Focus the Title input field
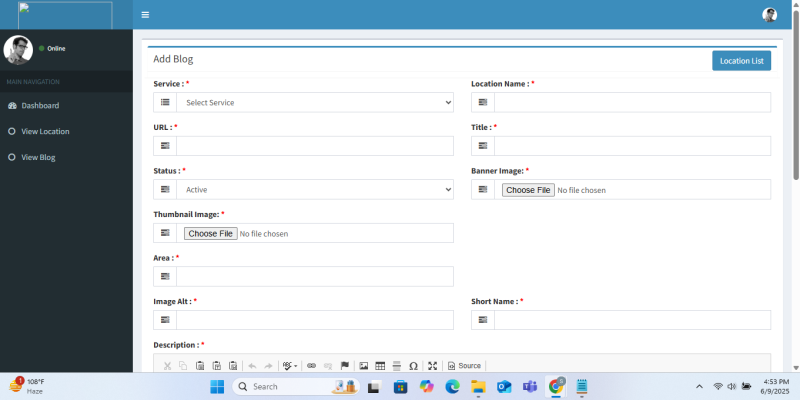Screen dimensions: 800x400 [632, 146]
